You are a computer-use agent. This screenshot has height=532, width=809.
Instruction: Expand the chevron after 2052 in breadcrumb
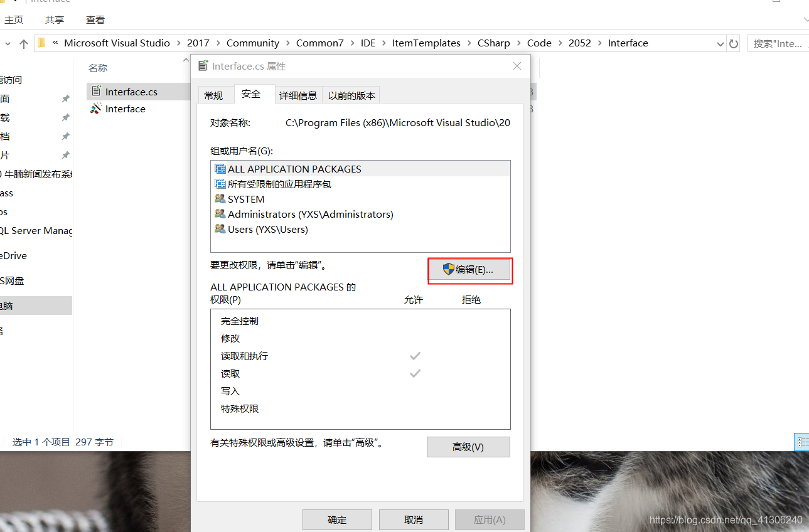pyautogui.click(x=599, y=43)
